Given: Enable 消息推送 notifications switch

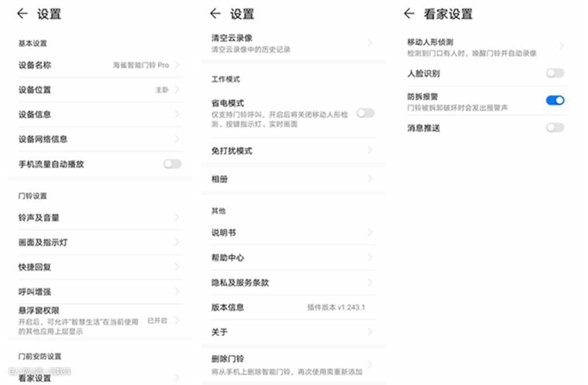Looking at the screenshot, I should (x=555, y=128).
